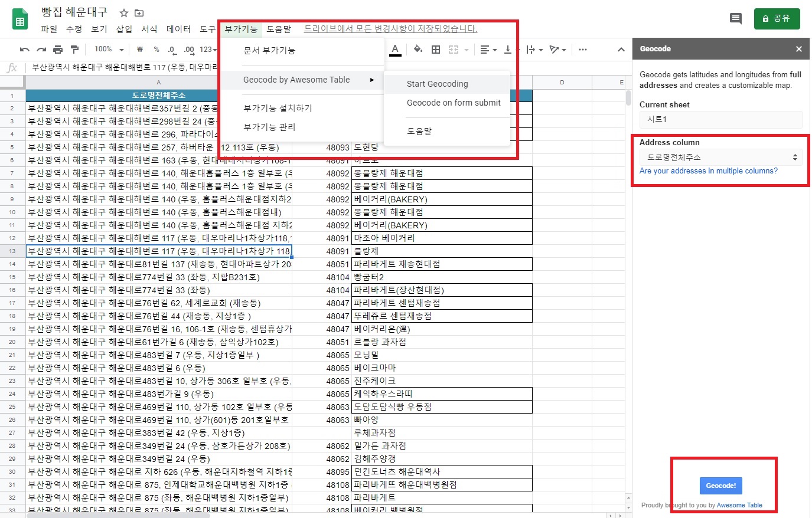Show more toolbar options
Viewport: 812px width, 518px height.
pos(583,50)
